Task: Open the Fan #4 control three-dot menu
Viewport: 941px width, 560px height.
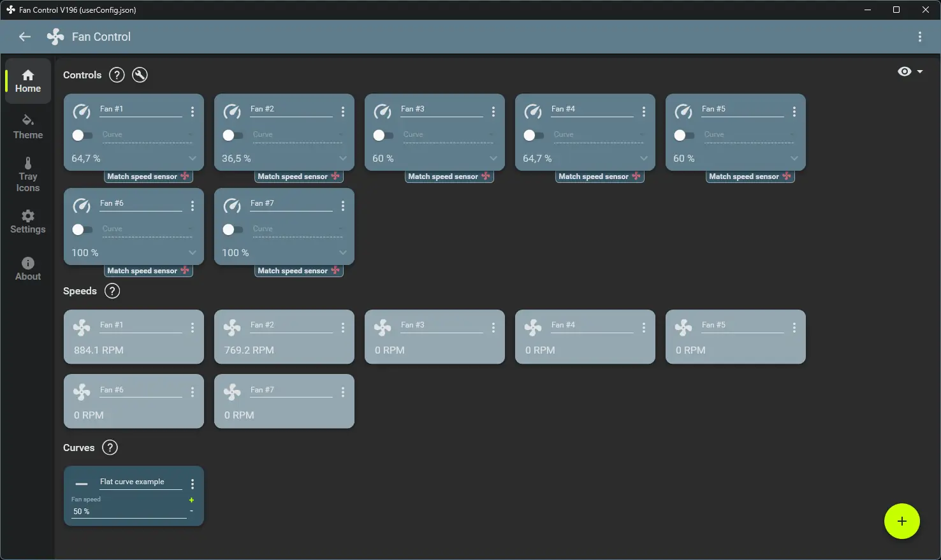Action: tap(644, 111)
